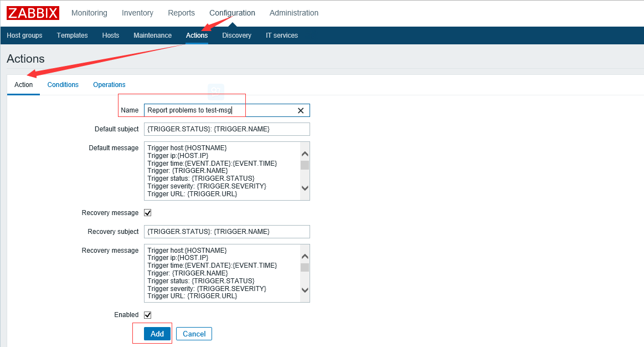Image resolution: width=644 pixels, height=347 pixels.
Task: Click the ZABBIX logo
Action: pyautogui.click(x=33, y=13)
